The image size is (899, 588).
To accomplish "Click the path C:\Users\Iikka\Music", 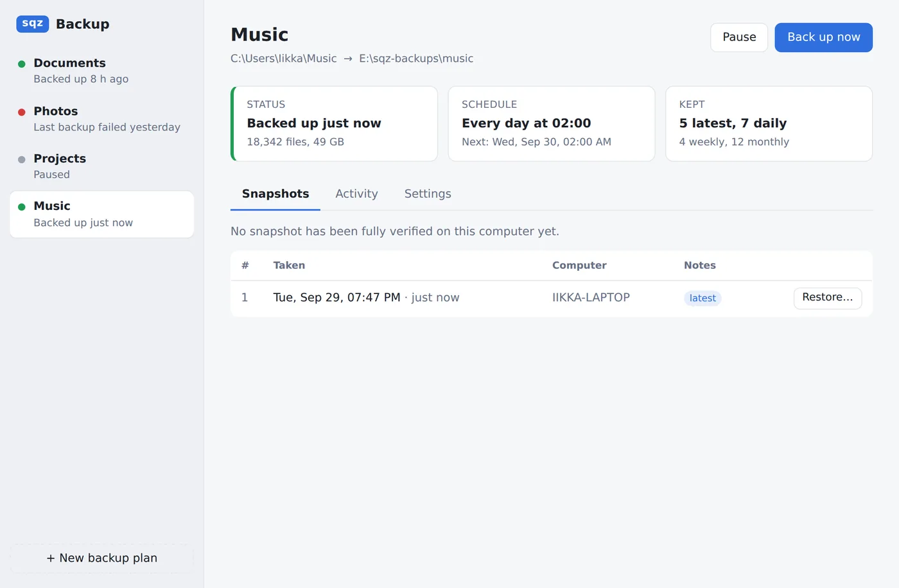I will point(283,58).
